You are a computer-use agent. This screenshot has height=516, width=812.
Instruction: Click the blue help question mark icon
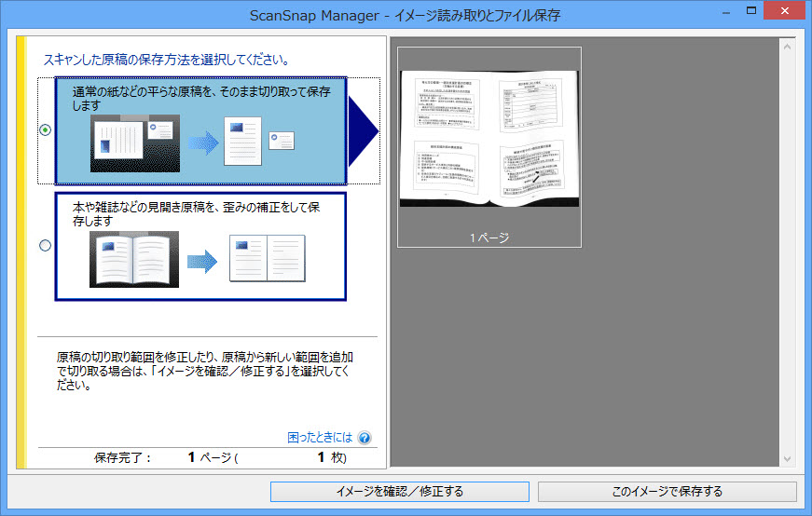365,438
